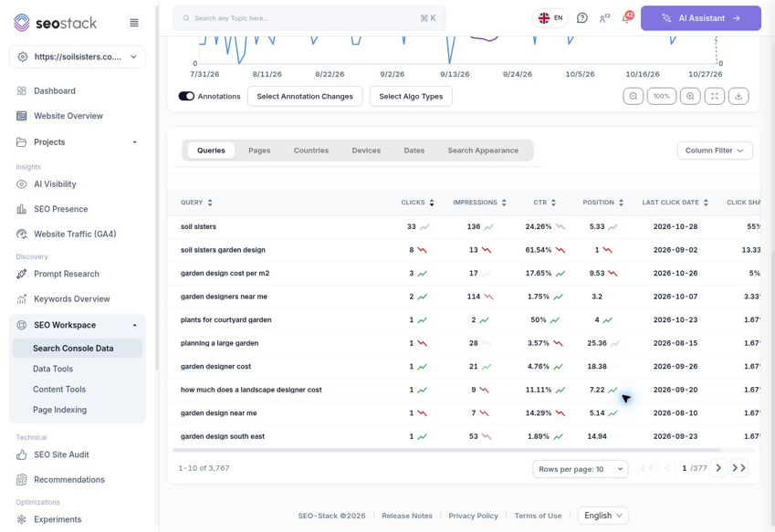Zoom in the chart with the magnifier plus icon

(690, 97)
